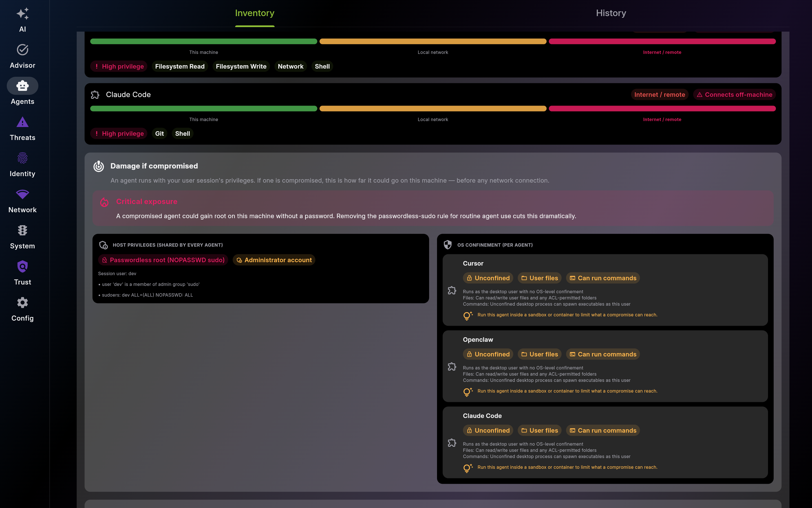
Task: Click the User files badge in Cursor card
Action: tap(540, 278)
